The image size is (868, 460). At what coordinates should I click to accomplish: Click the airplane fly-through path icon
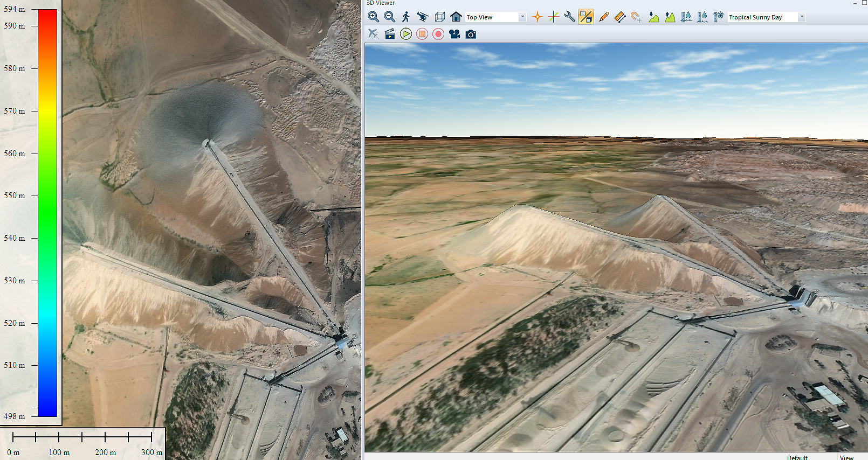point(373,34)
